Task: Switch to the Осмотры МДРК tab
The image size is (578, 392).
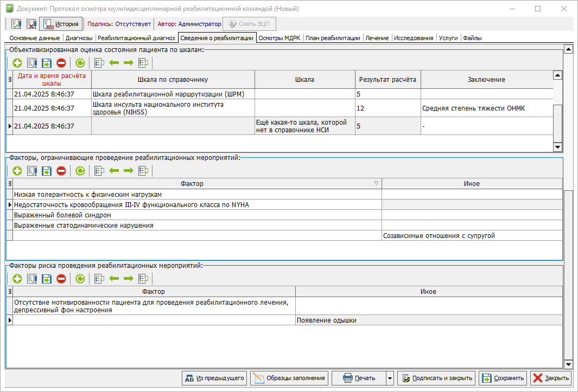Action: coord(280,38)
